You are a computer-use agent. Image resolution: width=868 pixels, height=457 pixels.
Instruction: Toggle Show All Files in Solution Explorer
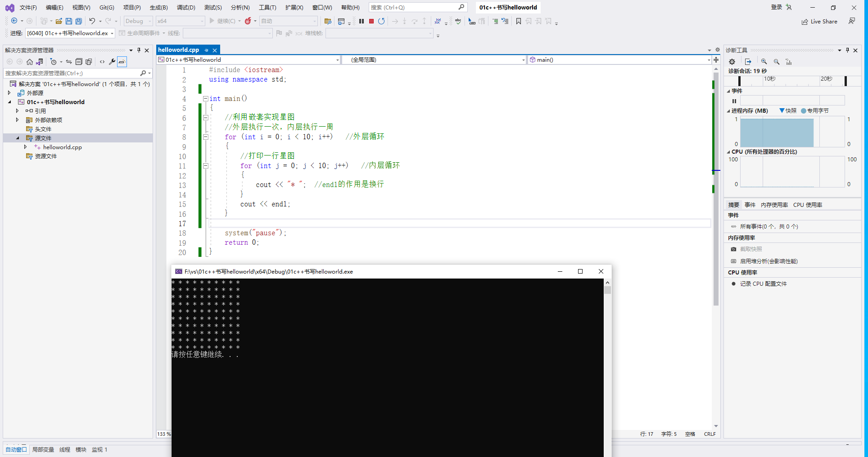pos(89,62)
